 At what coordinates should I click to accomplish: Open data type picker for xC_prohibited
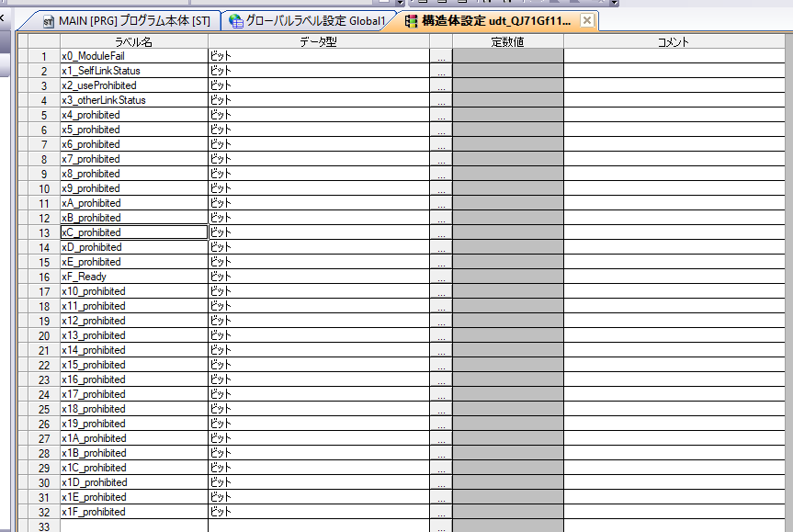click(441, 232)
